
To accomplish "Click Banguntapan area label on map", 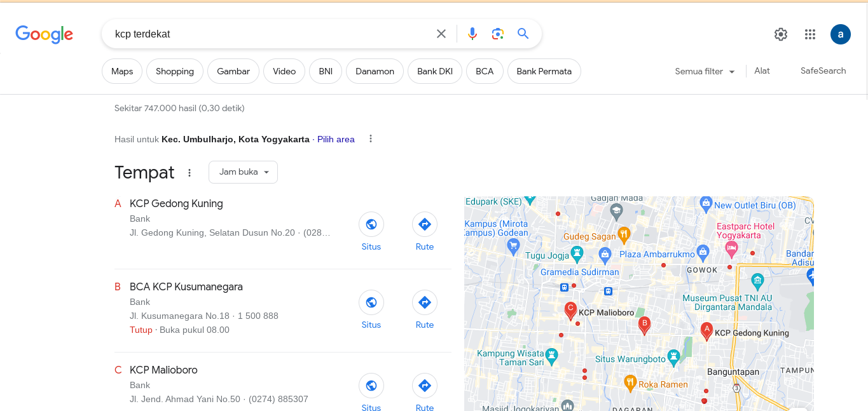I will [x=733, y=371].
